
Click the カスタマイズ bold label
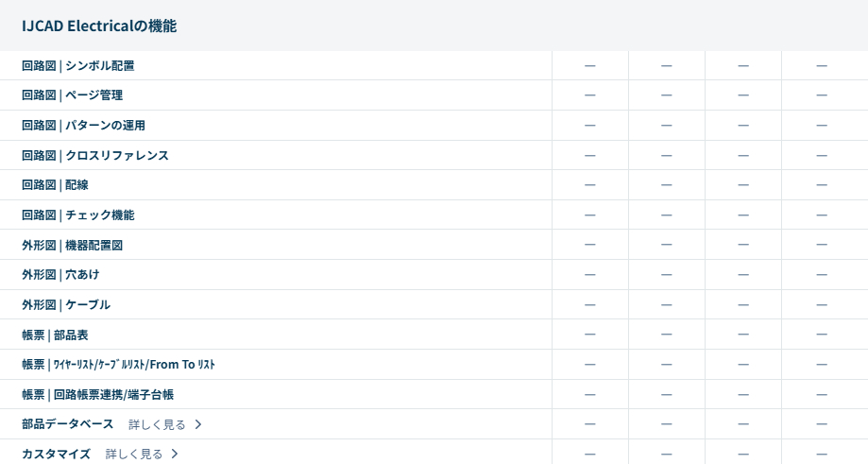56,455
